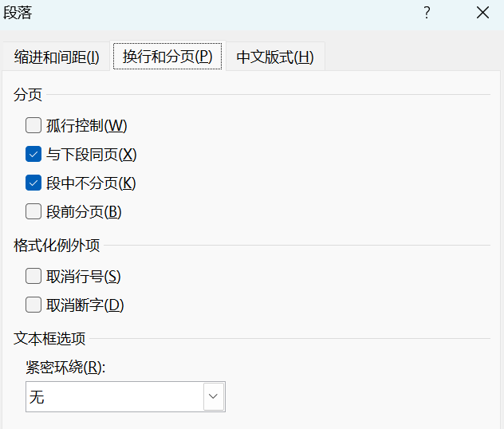
Task: Click the 格式化例外项 section heading
Action: point(57,246)
